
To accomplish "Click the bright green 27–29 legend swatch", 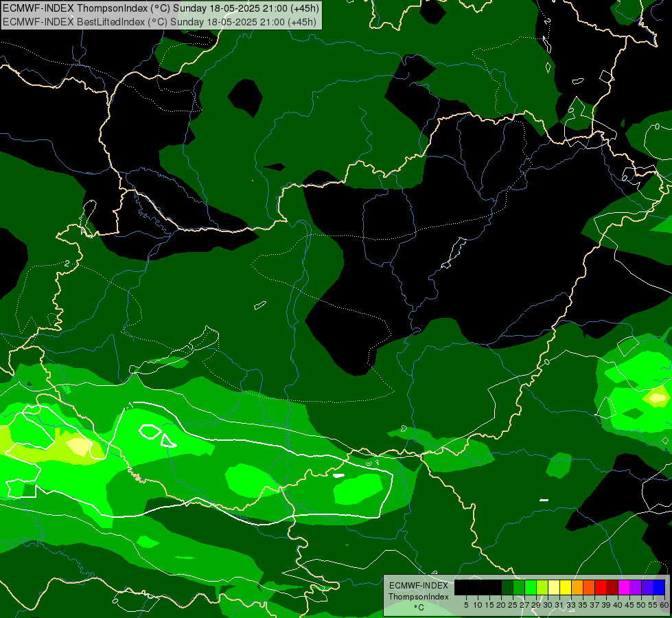I will click(x=531, y=587).
